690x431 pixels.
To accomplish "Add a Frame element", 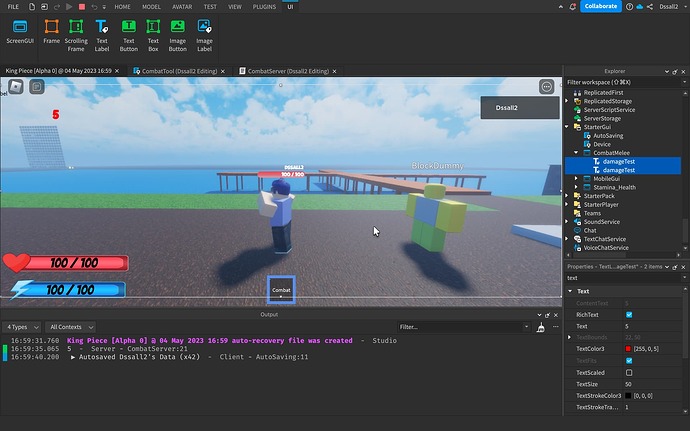I will [x=51, y=32].
